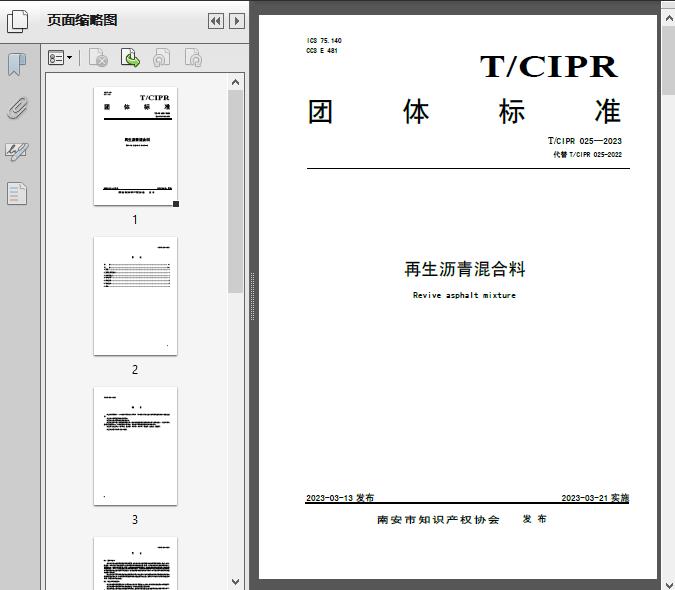Click '代替 T/CIPR 025-2022' text
675x590 pixels.
click(587, 154)
